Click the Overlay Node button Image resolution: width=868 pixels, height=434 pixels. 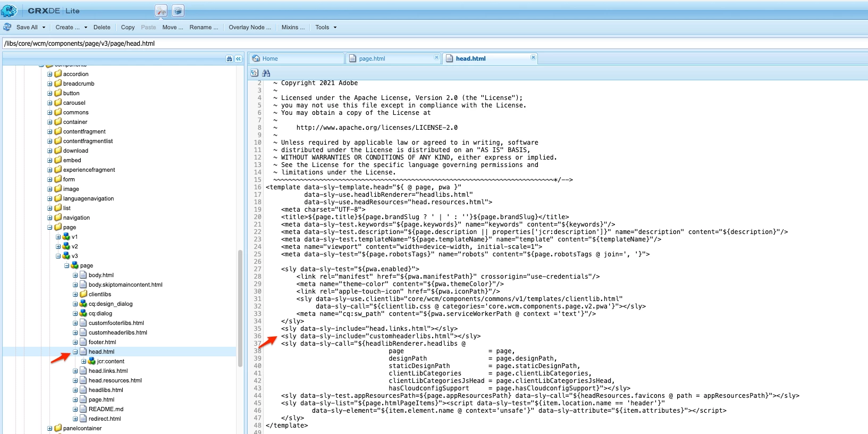(x=250, y=27)
